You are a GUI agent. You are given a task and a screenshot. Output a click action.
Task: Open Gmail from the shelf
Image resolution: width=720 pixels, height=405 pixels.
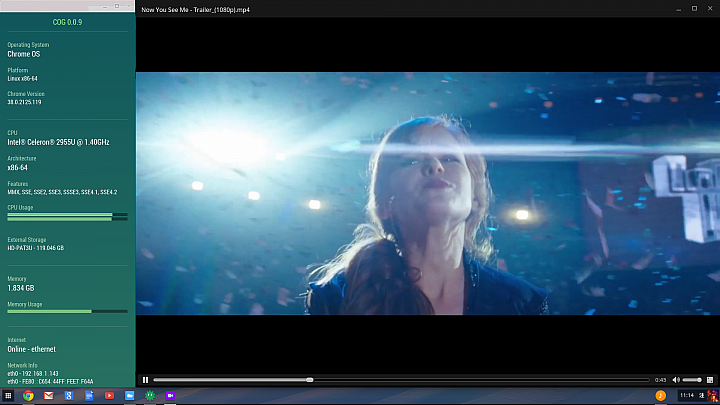coord(49,395)
